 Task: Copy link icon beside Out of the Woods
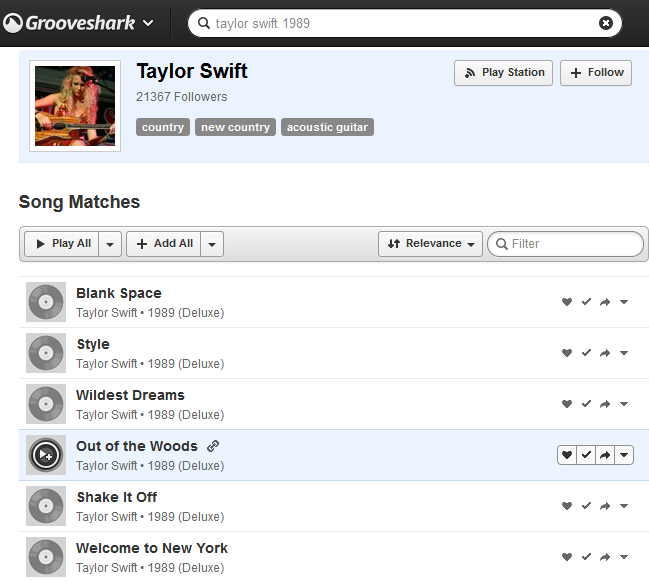(x=213, y=446)
